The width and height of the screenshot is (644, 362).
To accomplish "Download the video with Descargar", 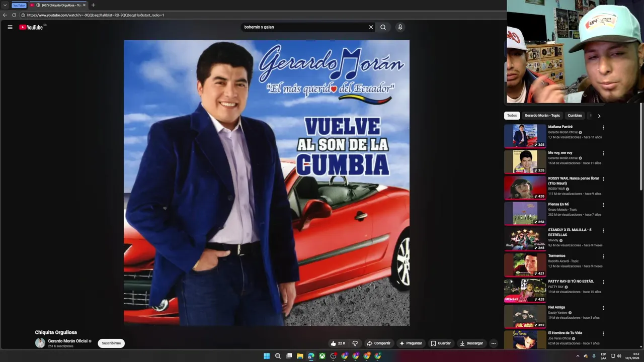I will (471, 343).
